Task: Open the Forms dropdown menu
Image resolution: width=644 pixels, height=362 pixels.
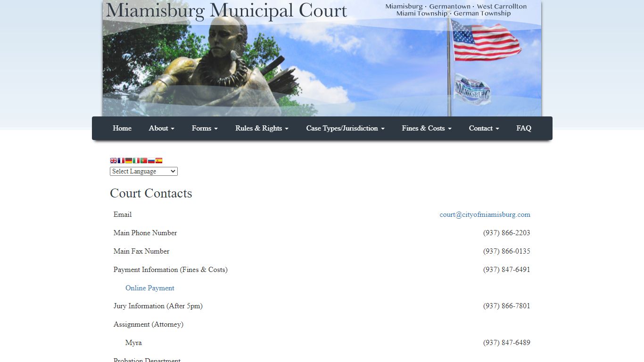Action: coord(205,128)
